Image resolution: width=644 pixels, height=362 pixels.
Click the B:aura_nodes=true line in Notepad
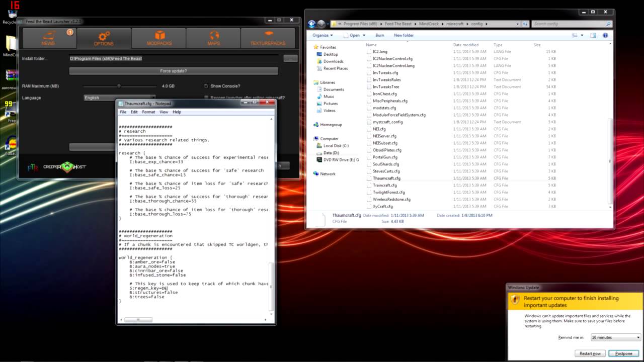[x=152, y=266]
